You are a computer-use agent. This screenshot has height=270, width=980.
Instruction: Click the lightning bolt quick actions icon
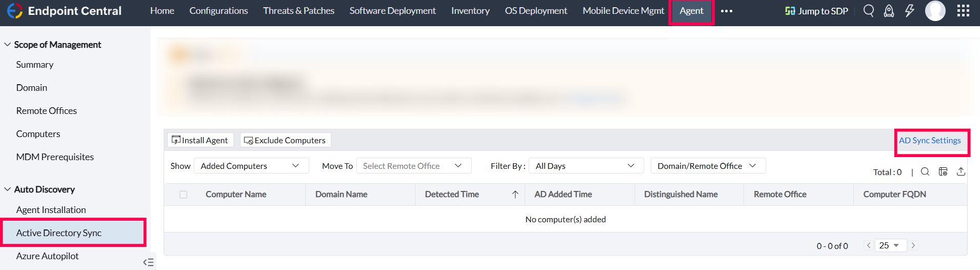(909, 11)
